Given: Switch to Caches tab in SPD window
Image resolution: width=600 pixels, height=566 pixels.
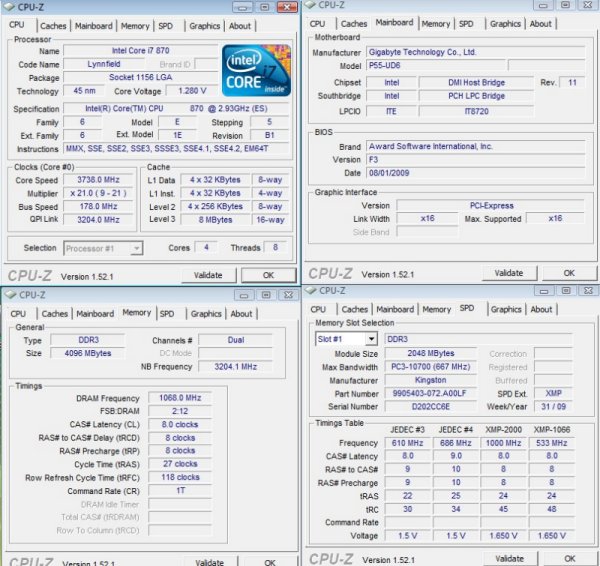Looking at the screenshot, I should (x=355, y=309).
